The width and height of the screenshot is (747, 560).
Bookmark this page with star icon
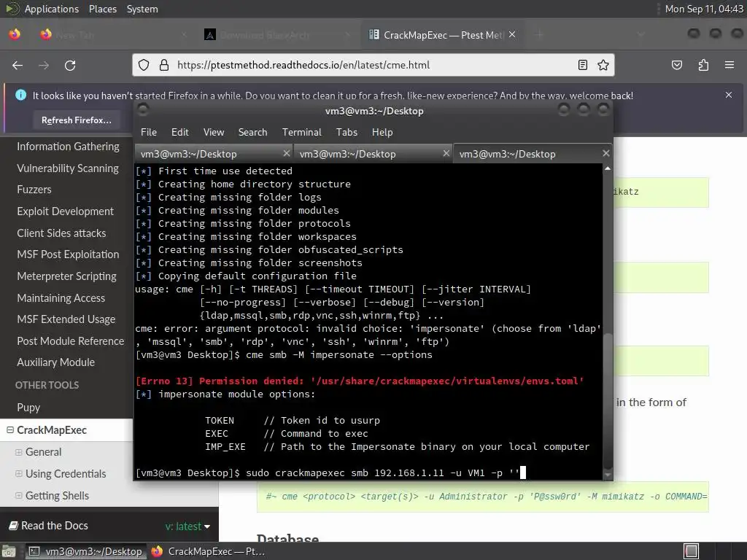click(603, 65)
